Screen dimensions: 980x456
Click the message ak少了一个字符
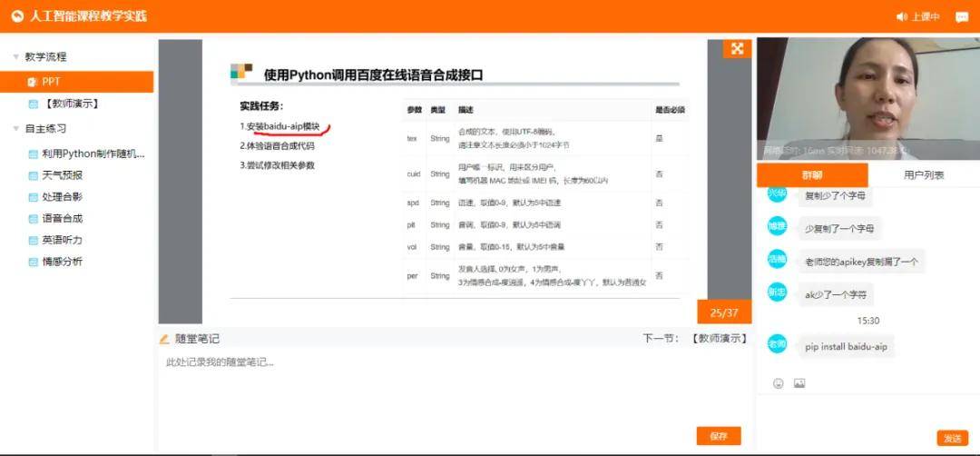click(x=836, y=294)
